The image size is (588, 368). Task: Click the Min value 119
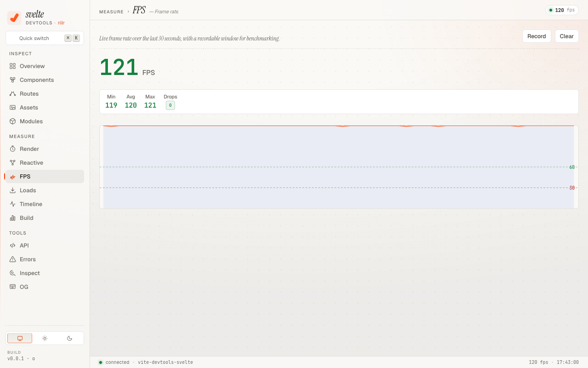coord(111,105)
